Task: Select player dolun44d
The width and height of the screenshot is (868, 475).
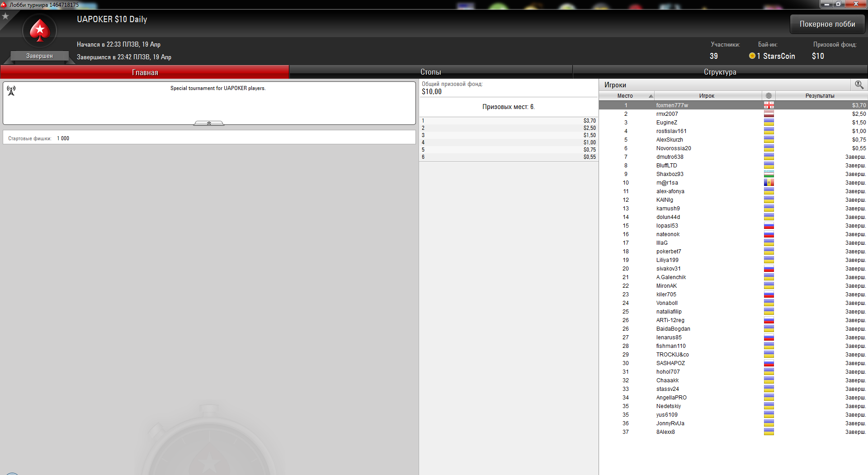Action: pos(733,217)
